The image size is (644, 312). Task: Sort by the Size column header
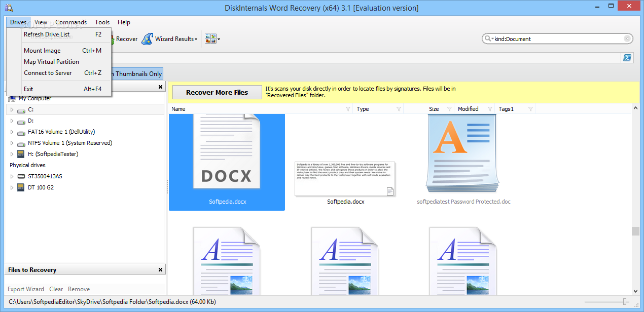[x=434, y=109]
